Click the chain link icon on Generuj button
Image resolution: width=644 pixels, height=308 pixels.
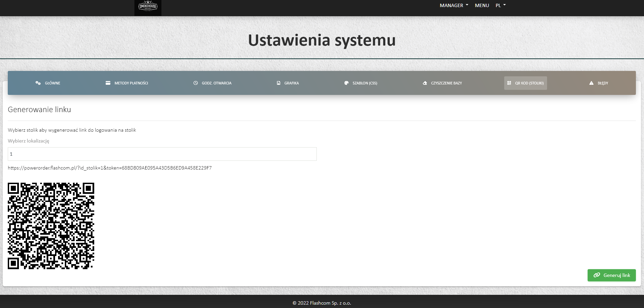(597, 275)
